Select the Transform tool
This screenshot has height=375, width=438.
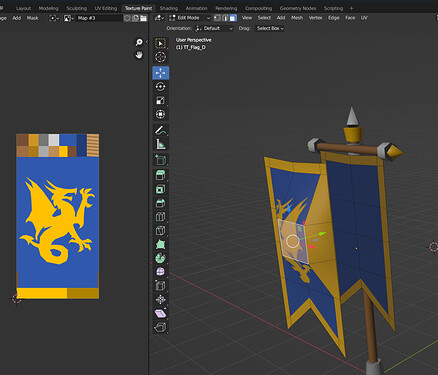point(160,114)
